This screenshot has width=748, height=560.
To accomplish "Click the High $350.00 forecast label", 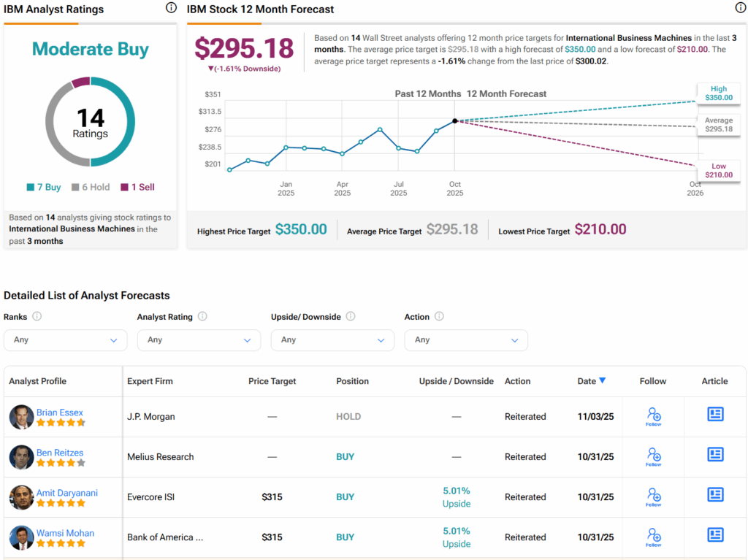I will 718,93.
